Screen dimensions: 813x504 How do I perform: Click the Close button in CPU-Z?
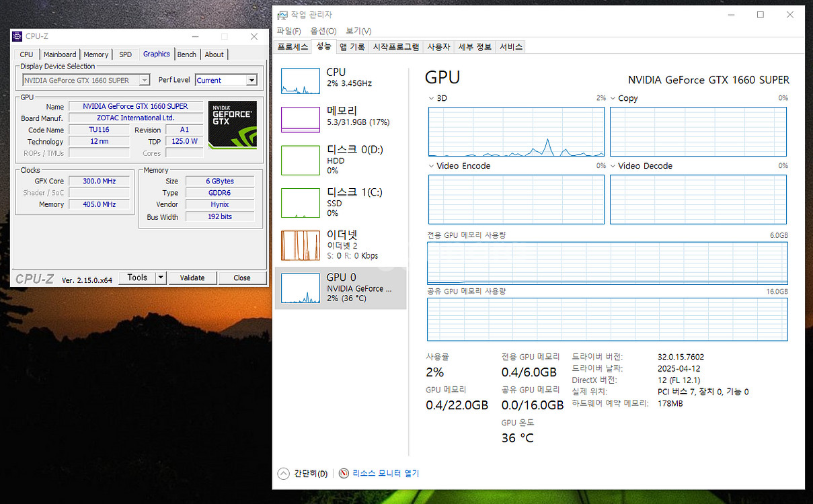pos(242,278)
